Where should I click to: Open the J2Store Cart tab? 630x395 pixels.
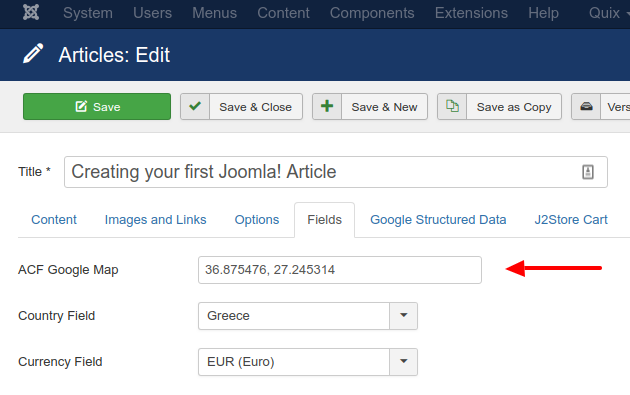coord(571,220)
